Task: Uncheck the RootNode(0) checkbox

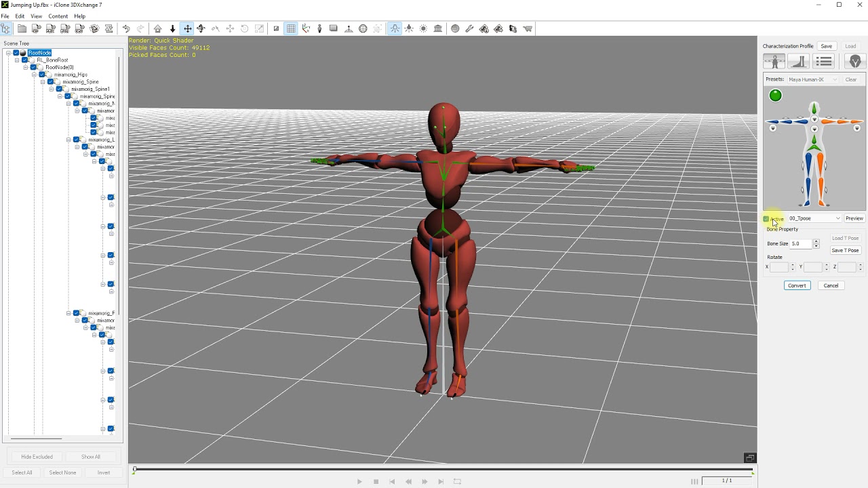Action: pos(34,67)
